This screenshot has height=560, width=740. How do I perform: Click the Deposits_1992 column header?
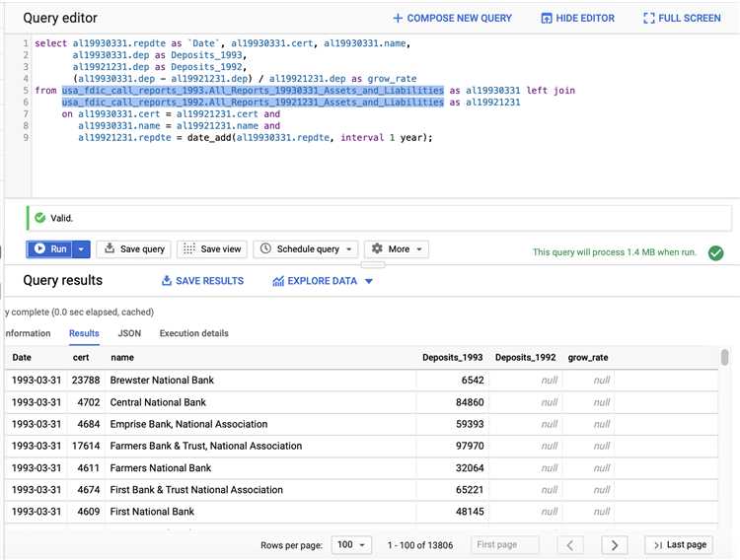pos(525,357)
